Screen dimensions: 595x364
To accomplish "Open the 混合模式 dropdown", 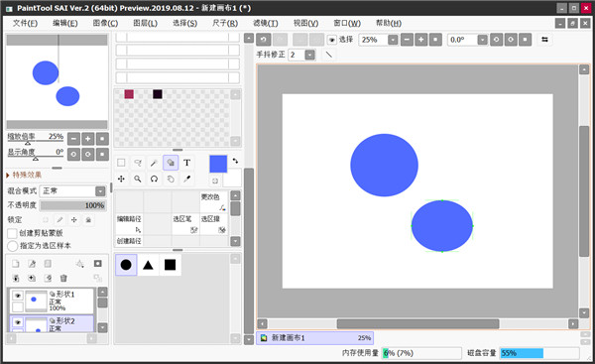I will point(72,190).
